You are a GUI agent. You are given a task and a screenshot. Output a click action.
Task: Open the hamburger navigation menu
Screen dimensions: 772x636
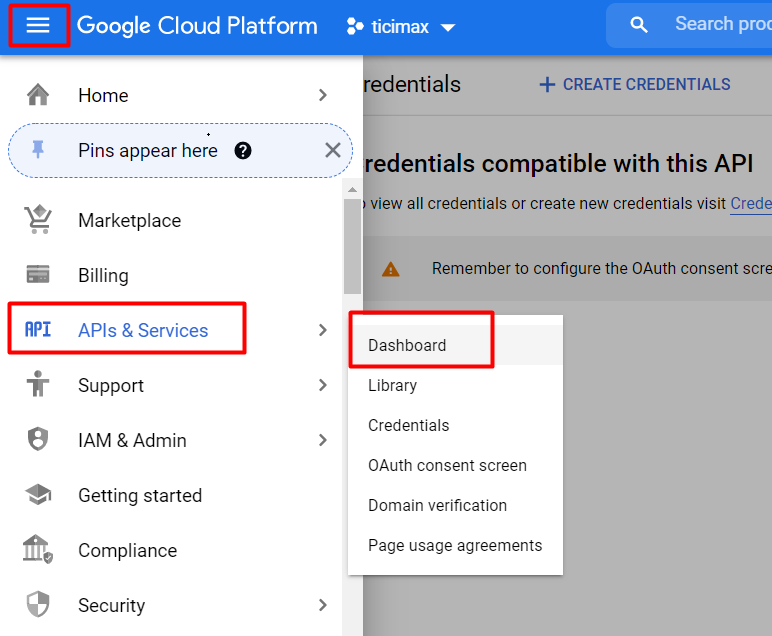point(38,25)
